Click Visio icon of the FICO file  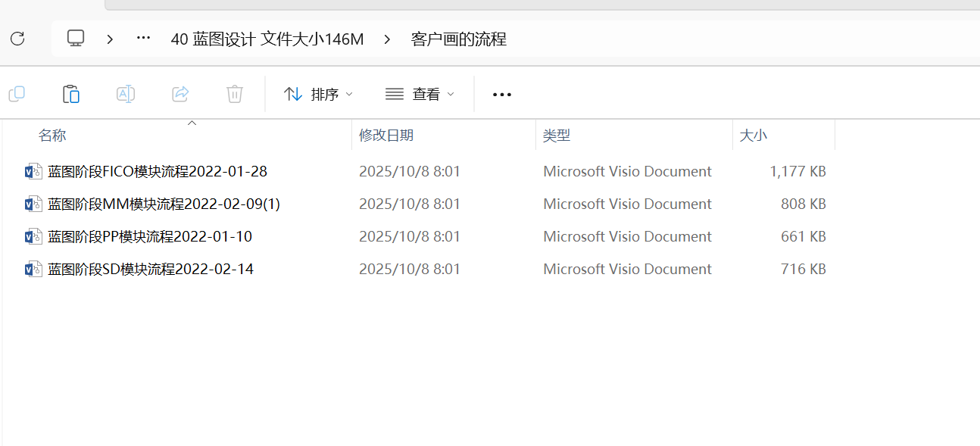33,172
